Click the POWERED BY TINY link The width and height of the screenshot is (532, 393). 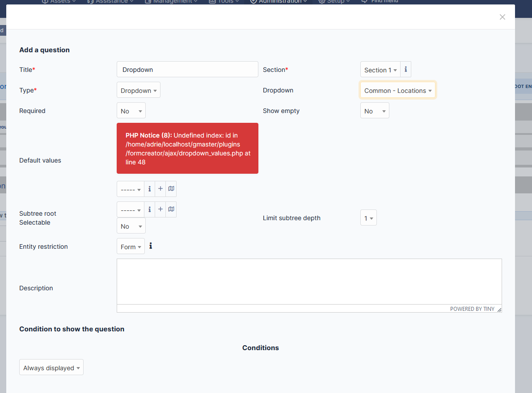tap(473, 309)
